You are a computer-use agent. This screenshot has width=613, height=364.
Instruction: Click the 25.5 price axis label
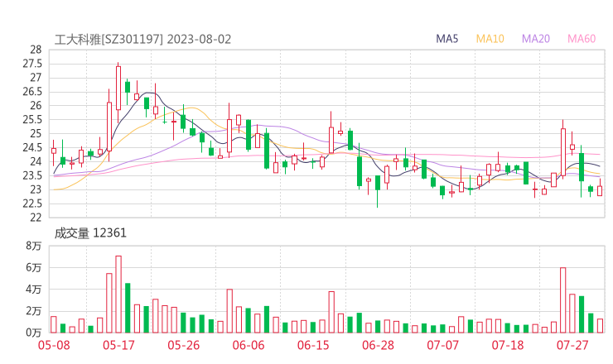point(32,119)
